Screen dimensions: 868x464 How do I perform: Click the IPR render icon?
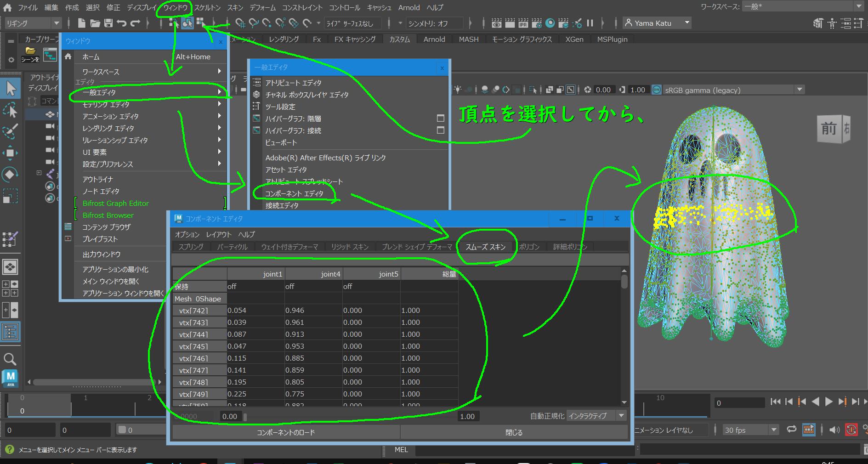523,23
